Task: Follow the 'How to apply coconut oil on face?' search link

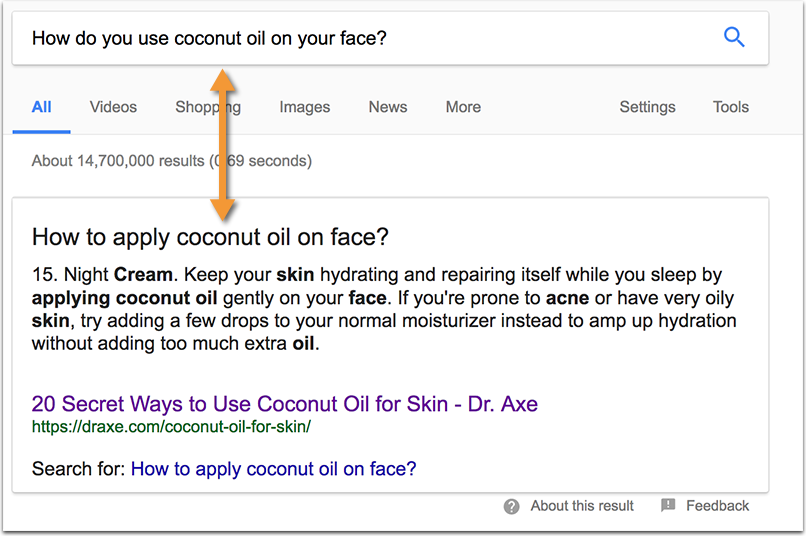Action: [273, 469]
